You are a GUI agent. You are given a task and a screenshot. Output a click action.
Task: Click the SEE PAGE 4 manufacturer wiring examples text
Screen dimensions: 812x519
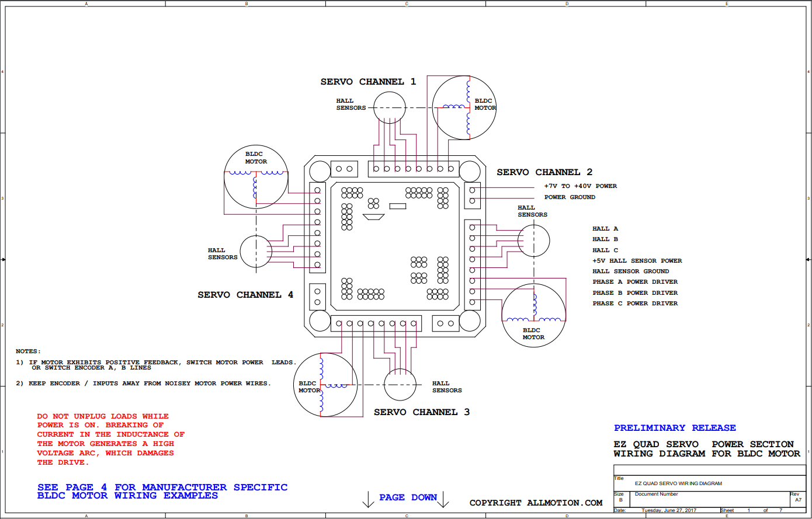pyautogui.click(x=162, y=491)
